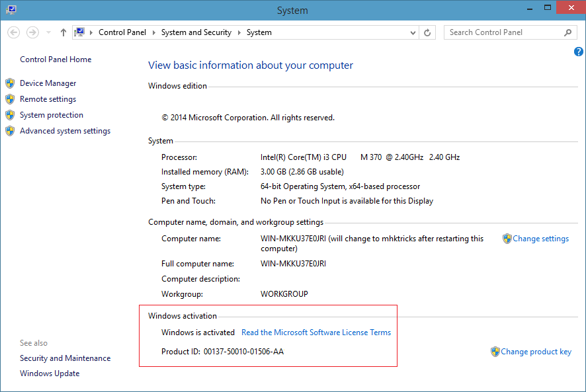The height and width of the screenshot is (392, 586).
Task: Click the Change settings link
Action: coord(540,239)
